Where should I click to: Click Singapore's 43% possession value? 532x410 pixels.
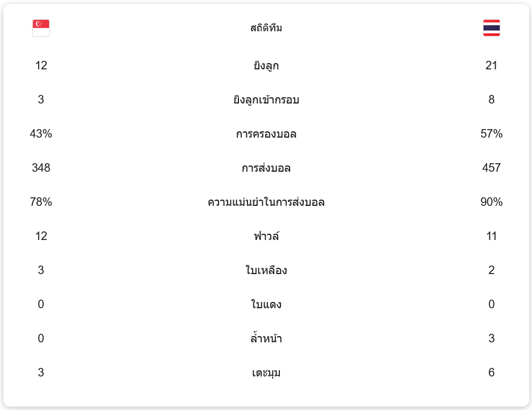pyautogui.click(x=41, y=134)
